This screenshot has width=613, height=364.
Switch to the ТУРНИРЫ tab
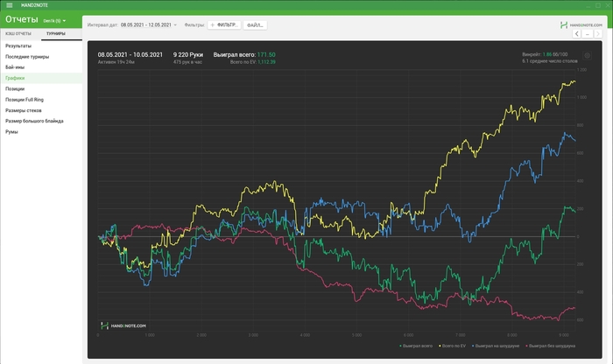[56, 33]
